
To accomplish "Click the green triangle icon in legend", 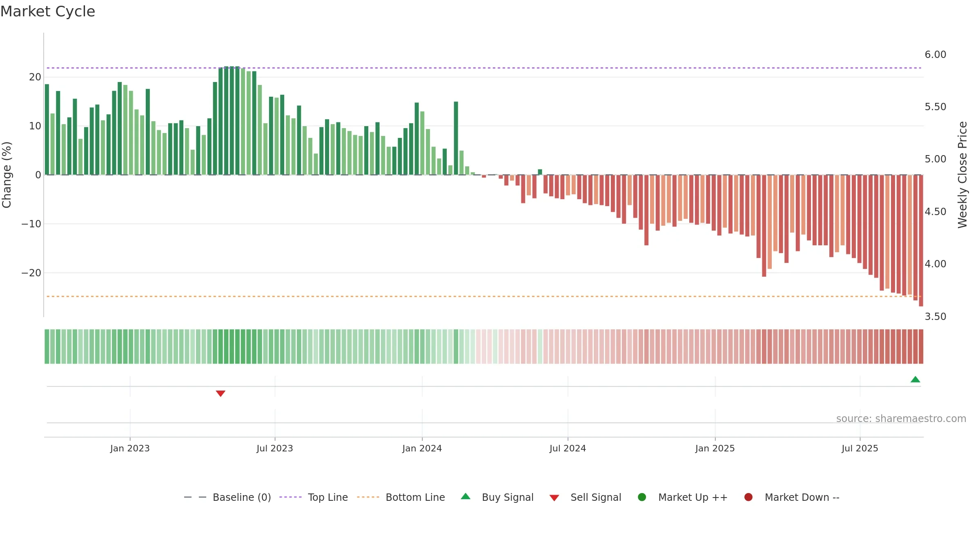I will [465, 496].
